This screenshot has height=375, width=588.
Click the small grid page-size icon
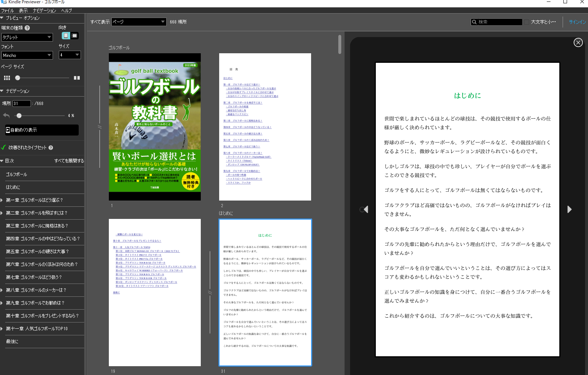click(x=7, y=78)
